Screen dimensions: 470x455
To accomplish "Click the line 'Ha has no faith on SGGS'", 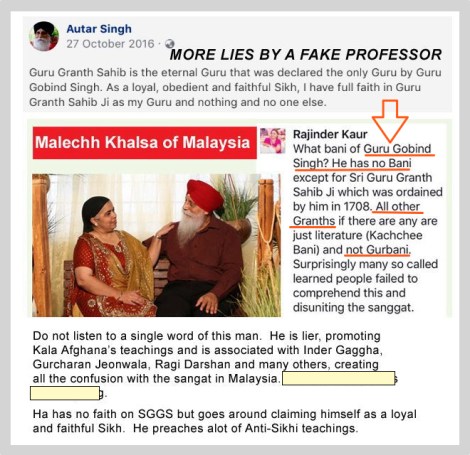I will point(225,414).
